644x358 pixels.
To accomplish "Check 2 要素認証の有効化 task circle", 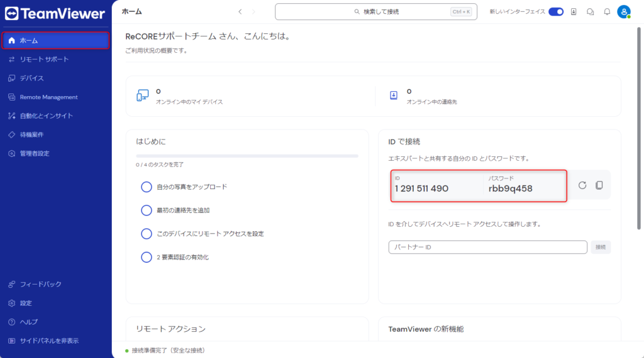I will [x=146, y=257].
